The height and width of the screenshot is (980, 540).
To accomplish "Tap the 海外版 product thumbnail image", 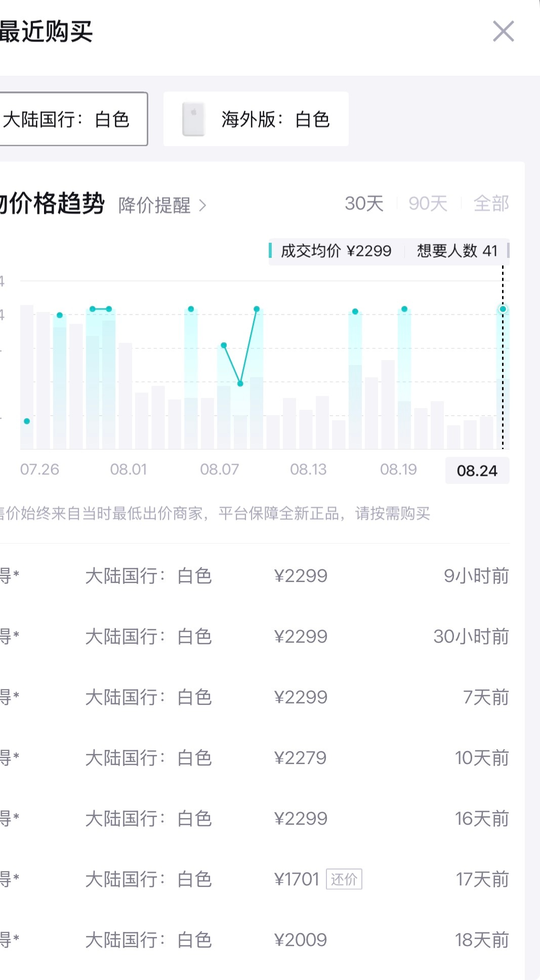I will [193, 119].
